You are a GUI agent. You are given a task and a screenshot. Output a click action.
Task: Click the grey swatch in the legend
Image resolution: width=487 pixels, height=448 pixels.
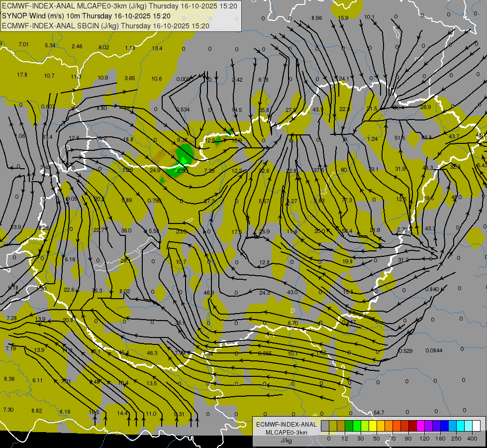(x=325, y=426)
